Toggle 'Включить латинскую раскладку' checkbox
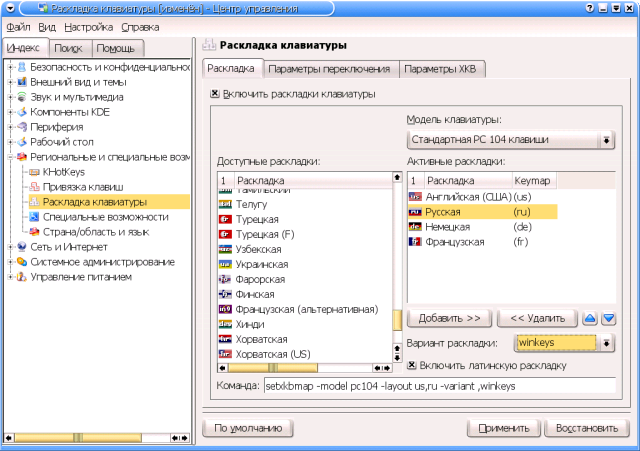 412,365
